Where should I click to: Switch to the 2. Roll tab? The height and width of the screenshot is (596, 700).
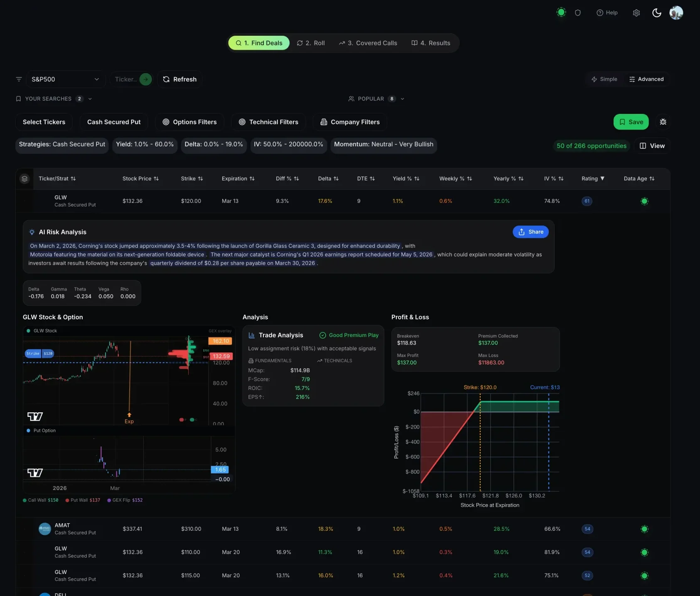pyautogui.click(x=311, y=43)
